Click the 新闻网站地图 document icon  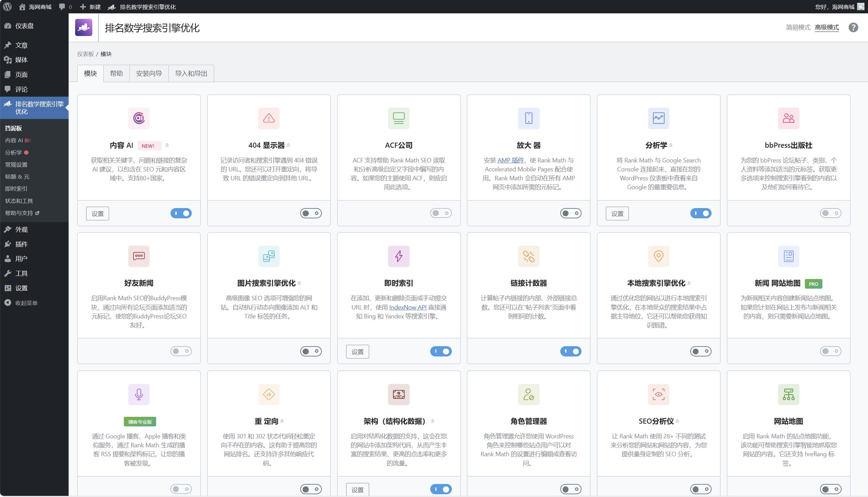click(x=789, y=256)
